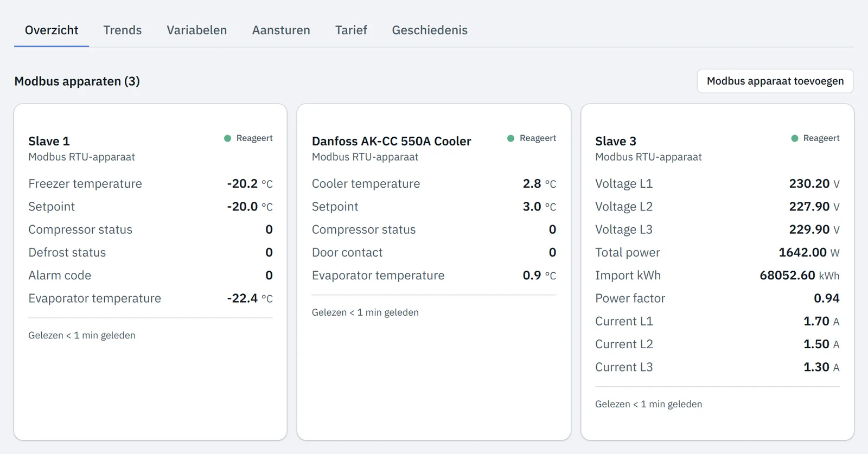Screen dimensions: 868x454
Task: Click the -22.4 °C evaporator value
Action: click(x=250, y=298)
